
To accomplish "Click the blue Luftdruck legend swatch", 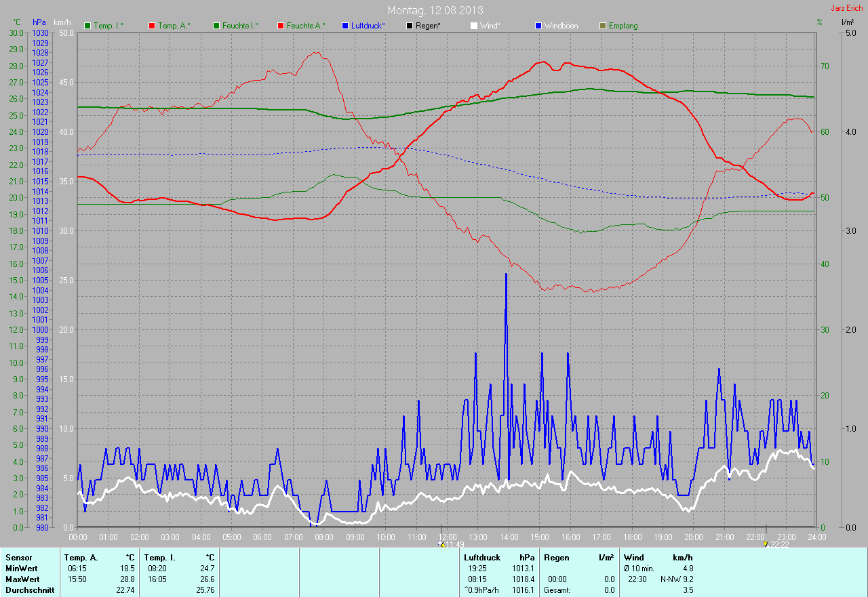I will (x=345, y=26).
